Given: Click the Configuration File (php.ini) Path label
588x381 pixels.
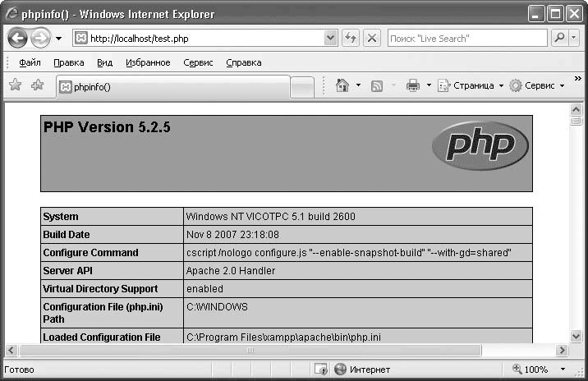Looking at the screenshot, I should 103,313.
